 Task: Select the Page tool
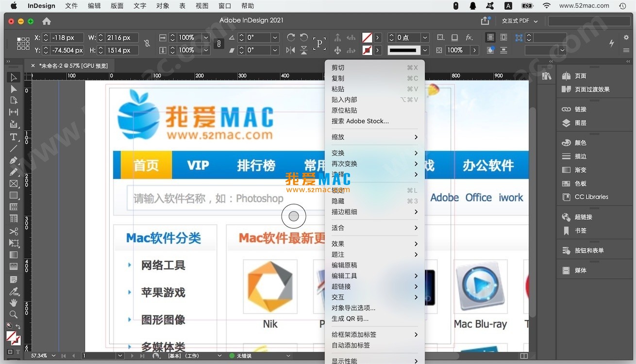pos(14,100)
